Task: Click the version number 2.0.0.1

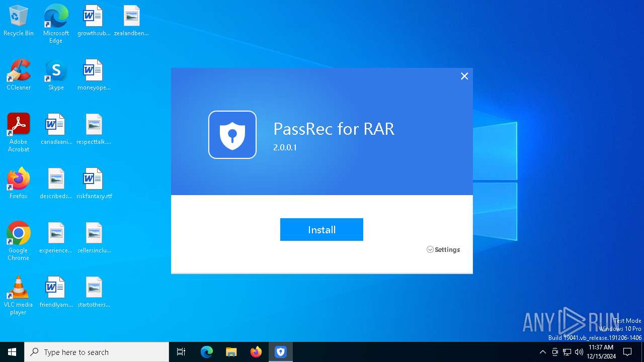Action: tap(285, 148)
